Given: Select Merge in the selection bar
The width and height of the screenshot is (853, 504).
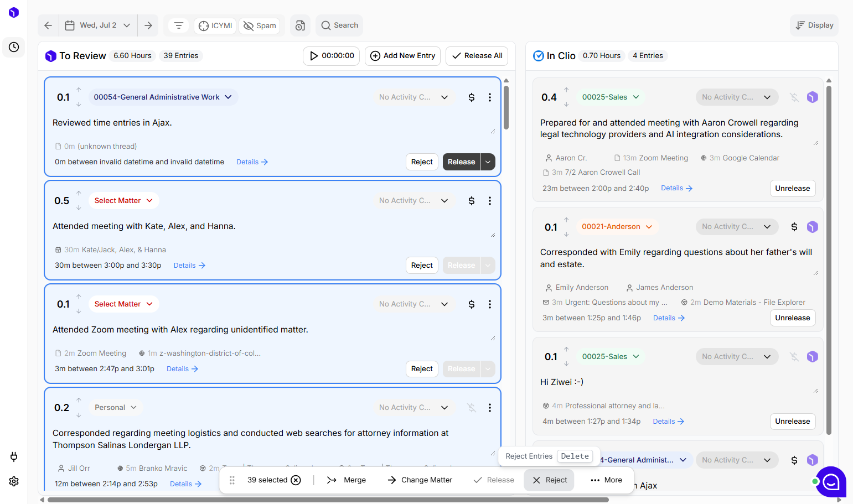Looking at the screenshot, I should click(x=347, y=480).
